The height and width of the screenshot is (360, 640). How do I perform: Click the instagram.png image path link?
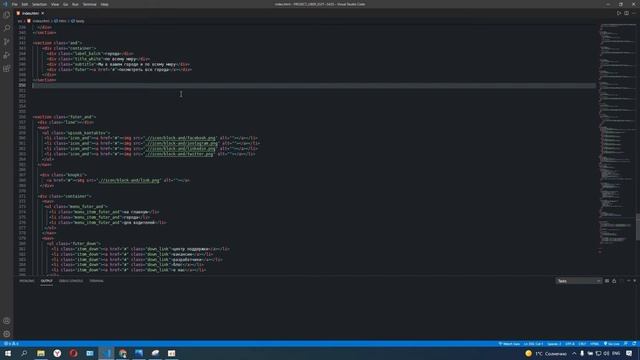[181, 143]
